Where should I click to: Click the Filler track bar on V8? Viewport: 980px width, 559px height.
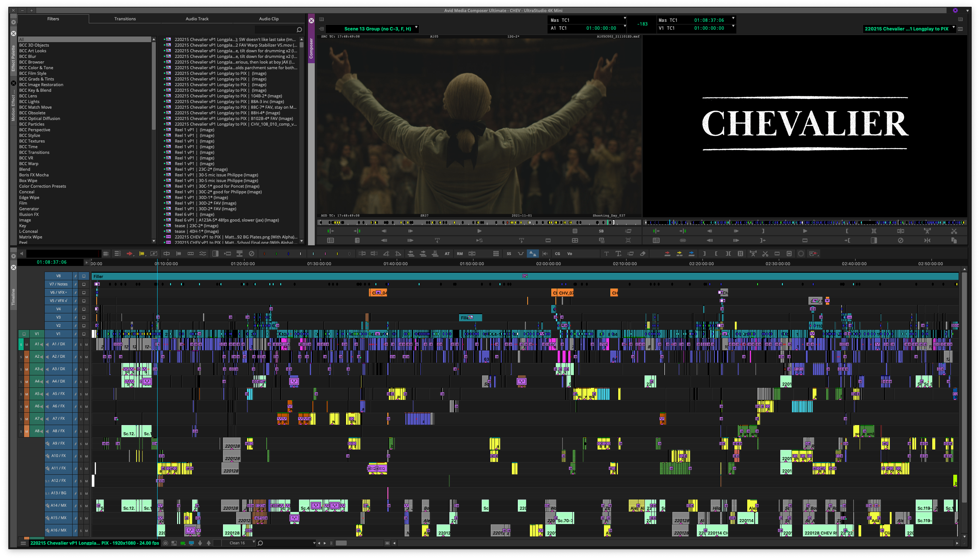coord(525,276)
